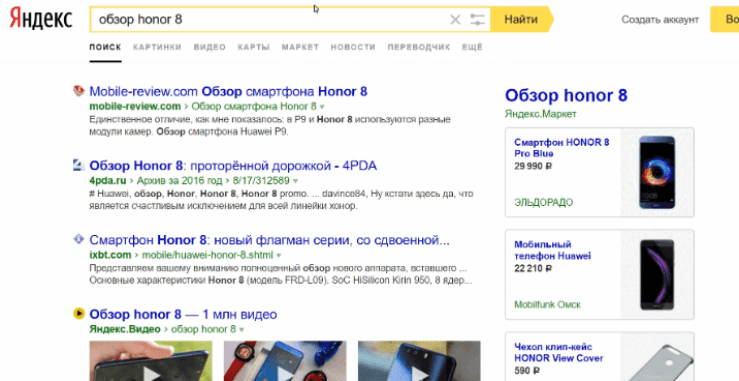Switch to the Новости tab
The height and width of the screenshot is (381, 739).
(x=353, y=47)
